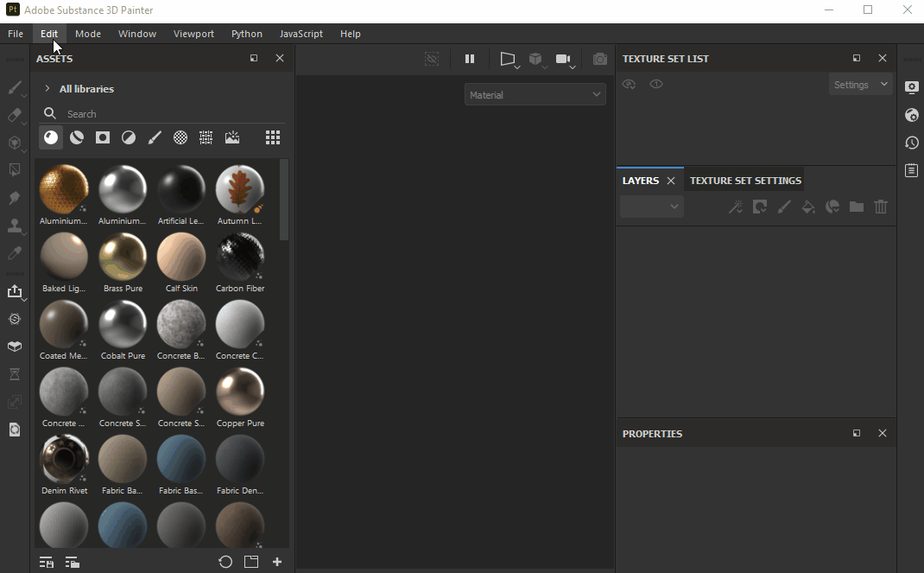This screenshot has height=573, width=924.
Task: Solo texture set eye icon
Action: 656,85
